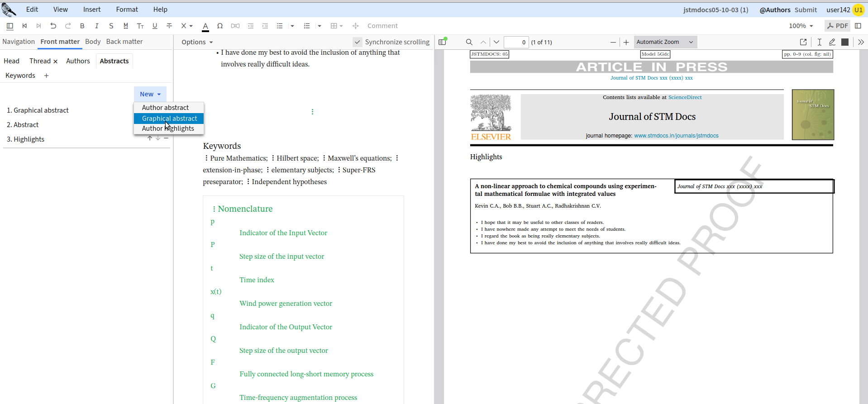Toggle PDF viewer sidebar
Image resolution: width=868 pixels, height=404 pixels.
point(442,42)
